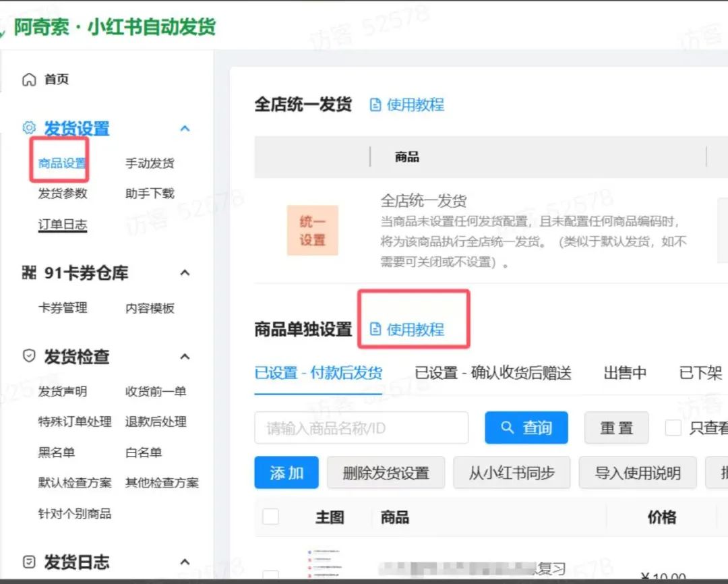Click the 导入使用说明 button
The image size is (728, 584).
tap(637, 473)
